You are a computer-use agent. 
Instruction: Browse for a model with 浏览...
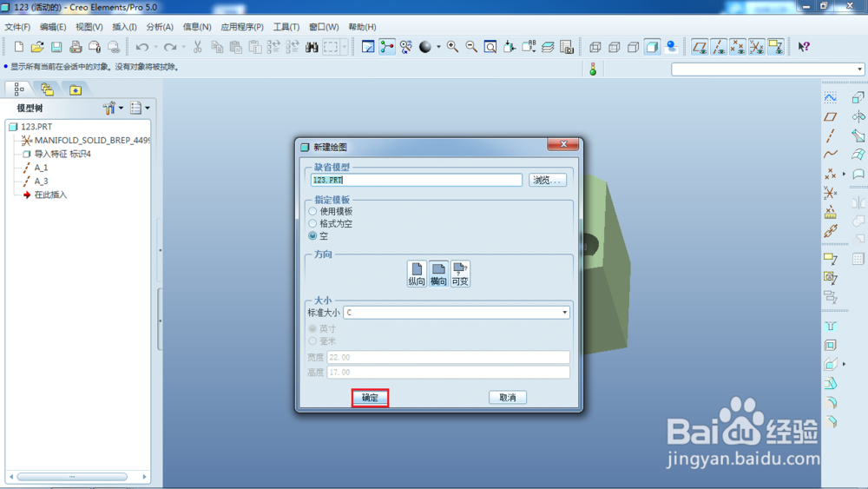[x=548, y=180]
